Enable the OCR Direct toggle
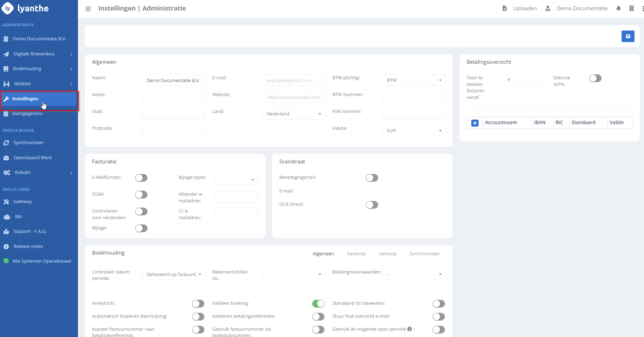The width and height of the screenshot is (644, 337). (x=372, y=205)
